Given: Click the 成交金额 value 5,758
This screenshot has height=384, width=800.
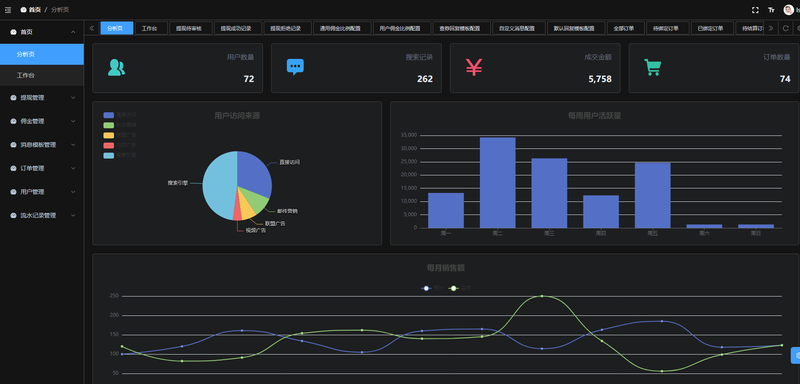Looking at the screenshot, I should coord(600,79).
